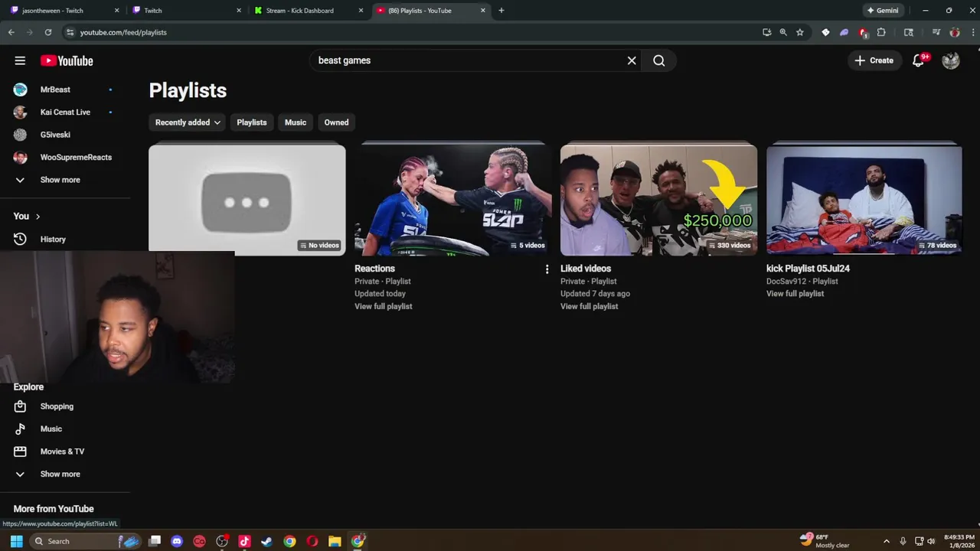980x551 pixels.
Task: Expand subscriptions with Show more
Action: tap(60, 180)
